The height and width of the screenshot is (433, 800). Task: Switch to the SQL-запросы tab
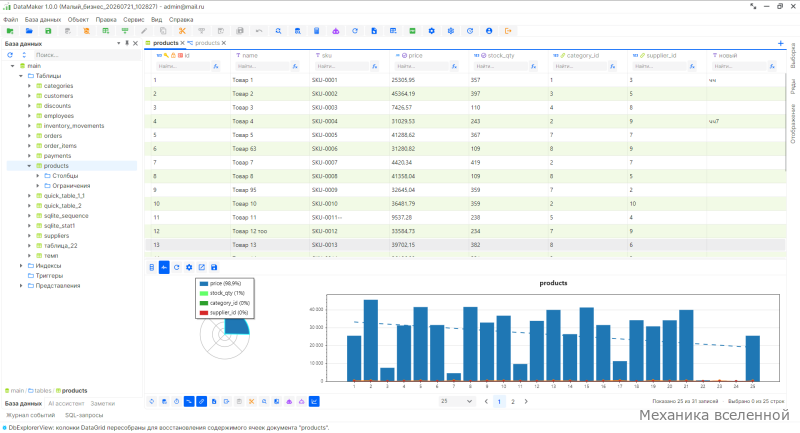tap(84, 415)
